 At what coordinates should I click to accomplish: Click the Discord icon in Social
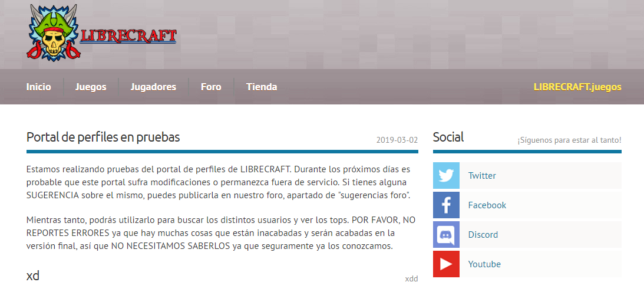446,235
